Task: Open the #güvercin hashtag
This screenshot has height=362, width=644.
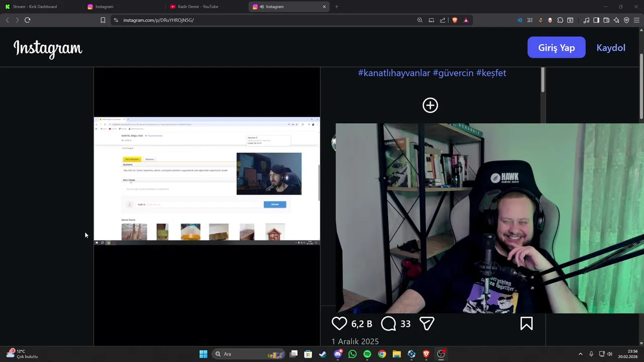Action: [453, 73]
